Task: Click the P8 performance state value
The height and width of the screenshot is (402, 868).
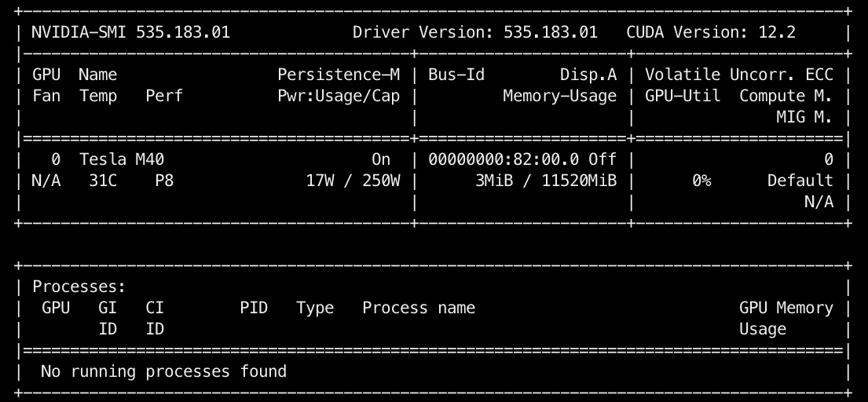Action: (164, 181)
